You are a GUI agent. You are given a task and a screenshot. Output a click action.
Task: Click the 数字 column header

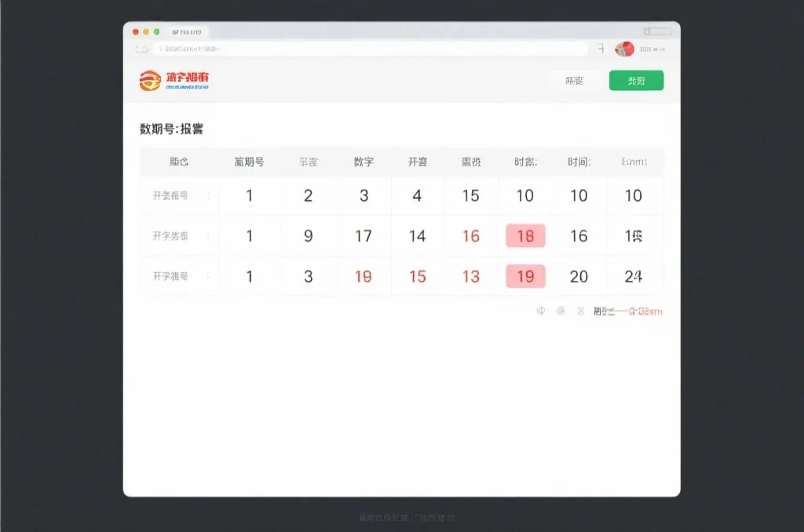point(364,162)
